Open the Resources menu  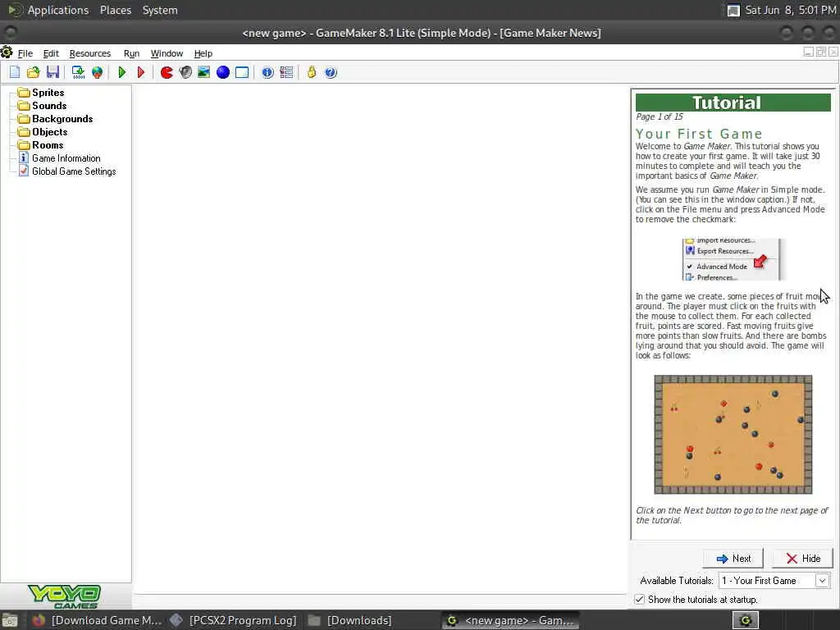(90, 53)
